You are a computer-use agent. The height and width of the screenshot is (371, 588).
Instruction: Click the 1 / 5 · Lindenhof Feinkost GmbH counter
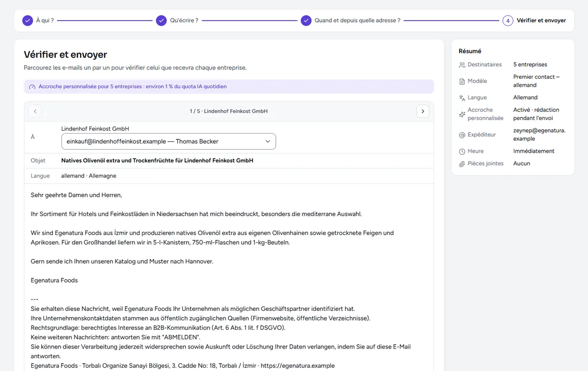coord(229,111)
